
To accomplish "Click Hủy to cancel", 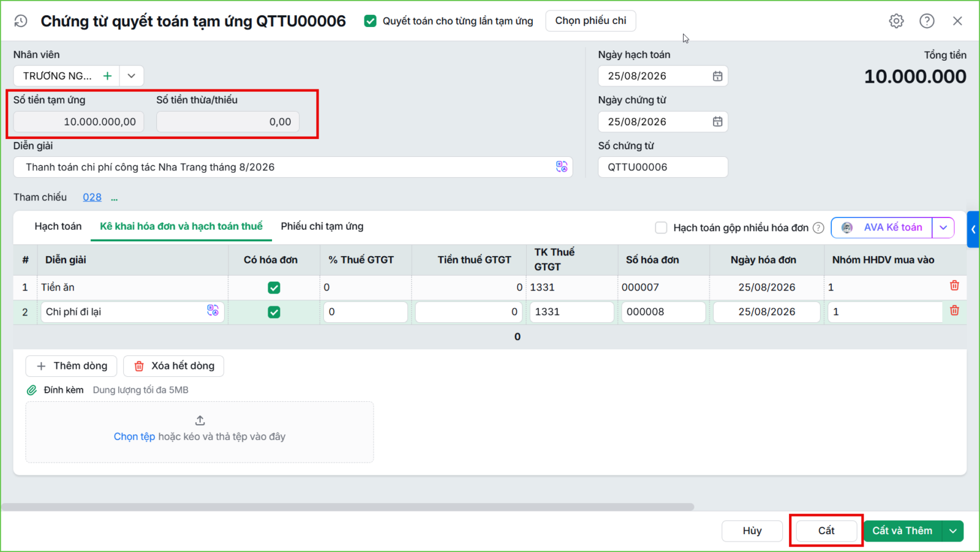I will [752, 531].
